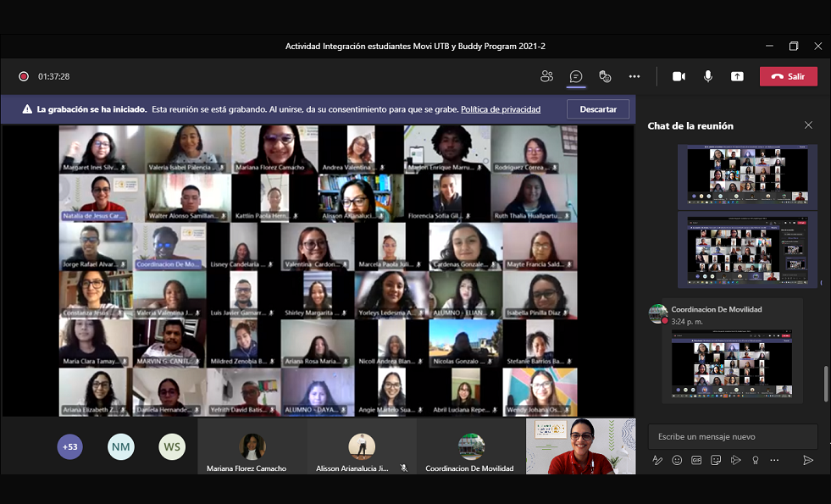Send a praise badge
The height and width of the screenshot is (504, 831).
tap(755, 460)
